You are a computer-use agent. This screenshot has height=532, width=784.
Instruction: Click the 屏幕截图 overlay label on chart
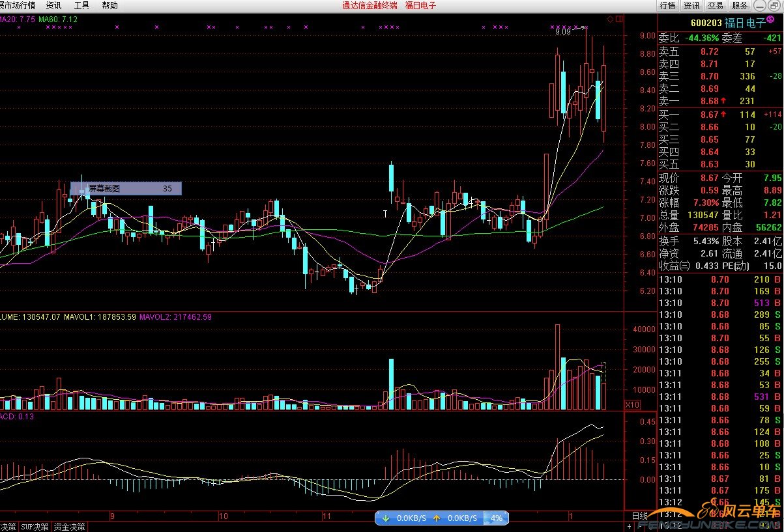(x=104, y=189)
